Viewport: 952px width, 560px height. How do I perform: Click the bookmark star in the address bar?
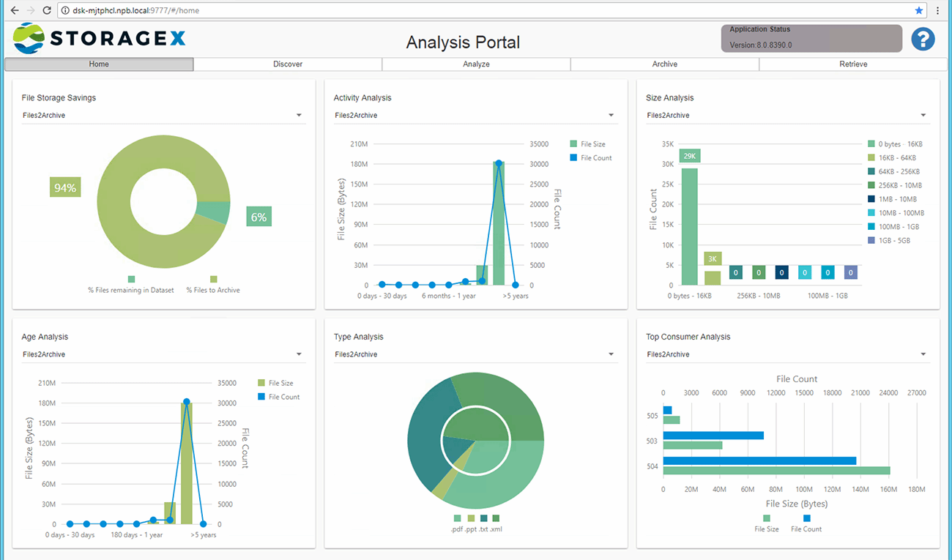(919, 10)
